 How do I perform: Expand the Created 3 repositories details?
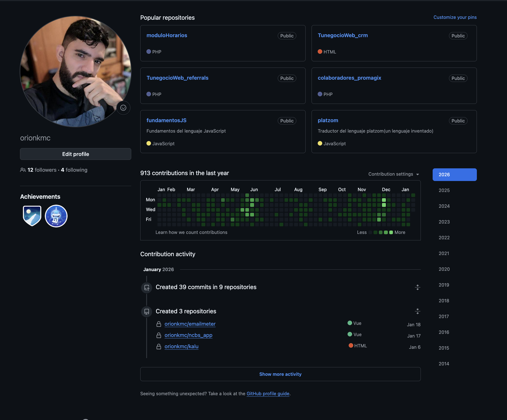pyautogui.click(x=417, y=311)
